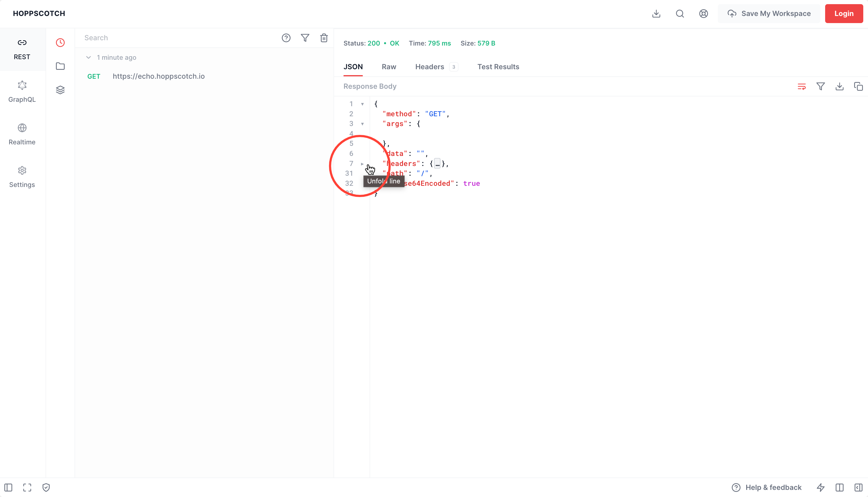Click the history search field

pyautogui.click(x=171, y=38)
